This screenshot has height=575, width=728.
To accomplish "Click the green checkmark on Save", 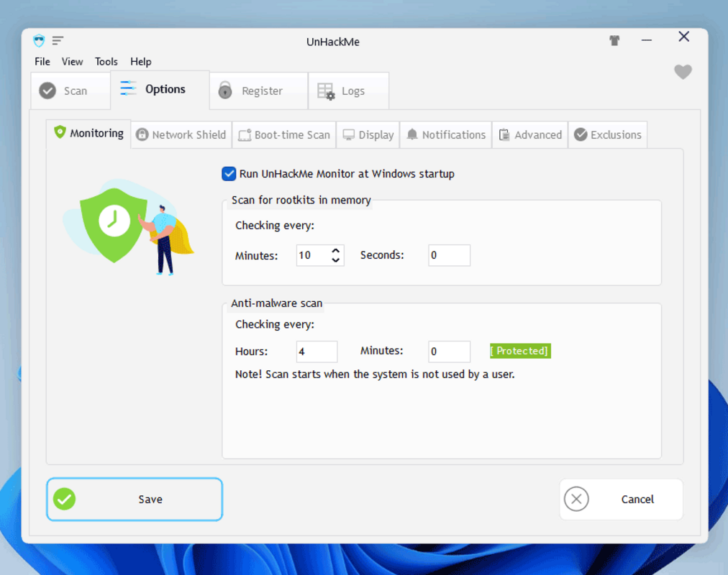I will 64,499.
